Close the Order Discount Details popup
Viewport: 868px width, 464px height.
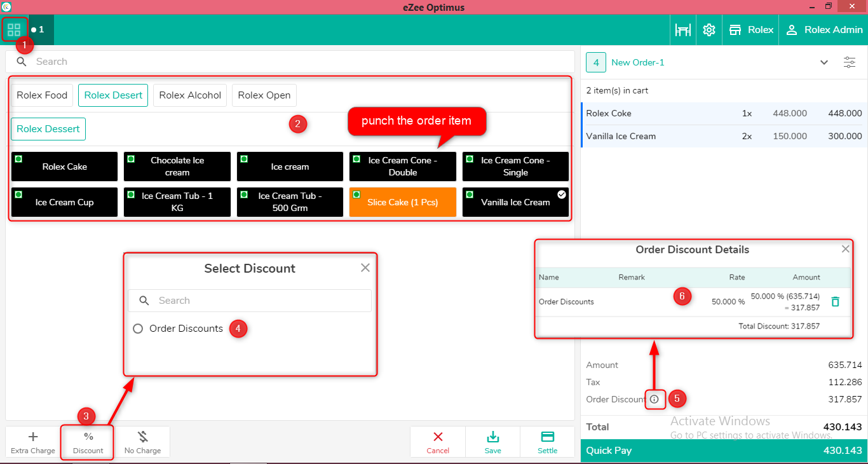tap(845, 249)
